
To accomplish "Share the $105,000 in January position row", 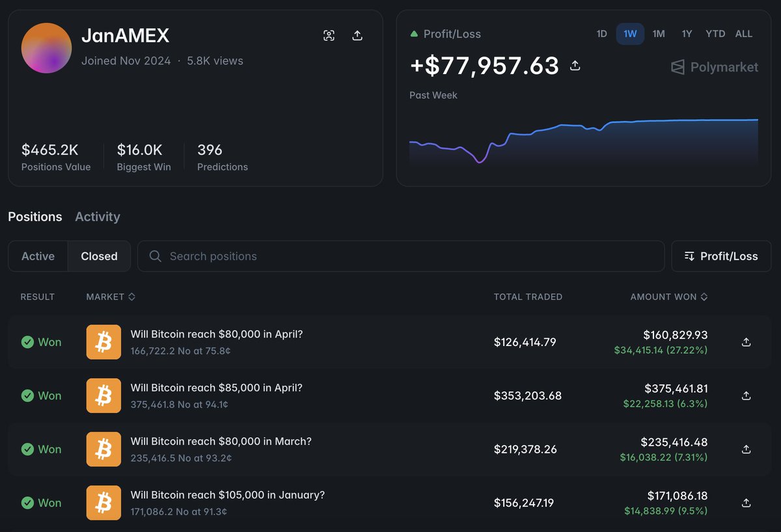I will (x=747, y=503).
